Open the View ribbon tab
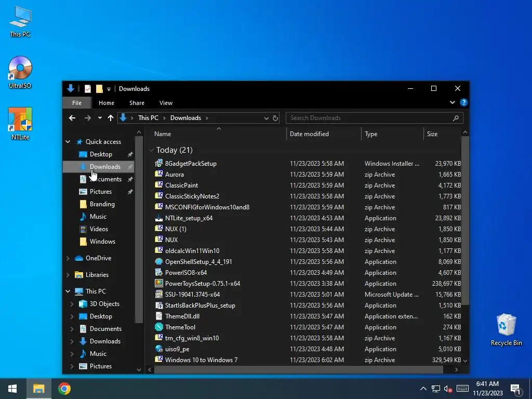532x399 pixels. coord(166,103)
